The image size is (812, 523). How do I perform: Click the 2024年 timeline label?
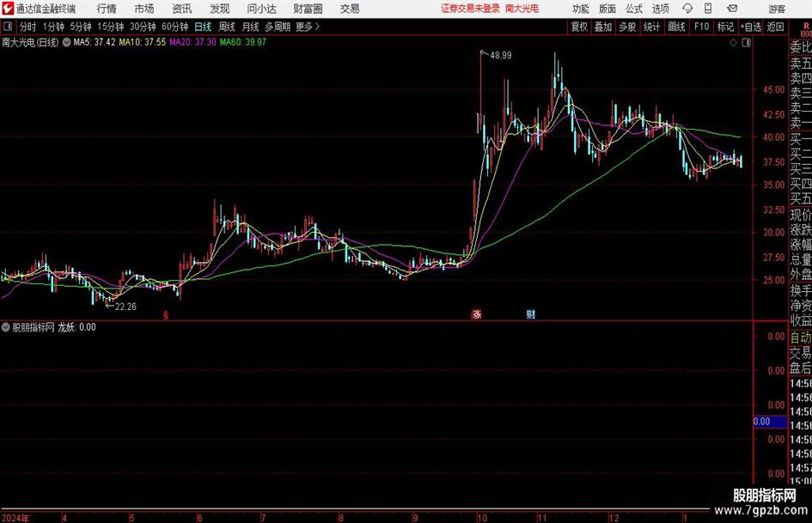(x=15, y=518)
